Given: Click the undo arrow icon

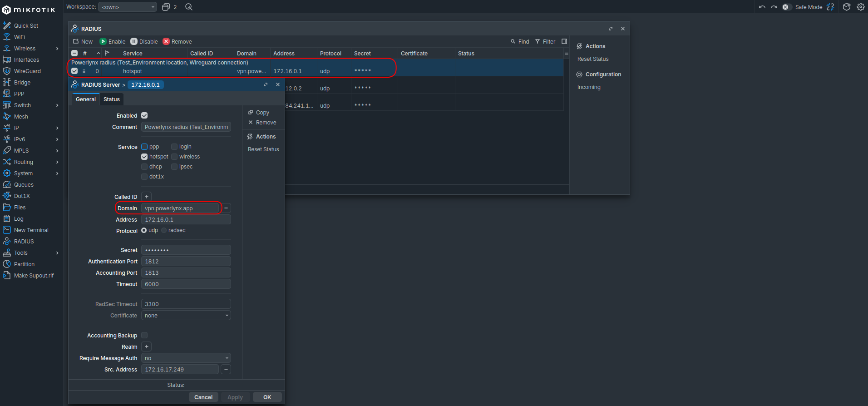Looking at the screenshot, I should pyautogui.click(x=762, y=7).
